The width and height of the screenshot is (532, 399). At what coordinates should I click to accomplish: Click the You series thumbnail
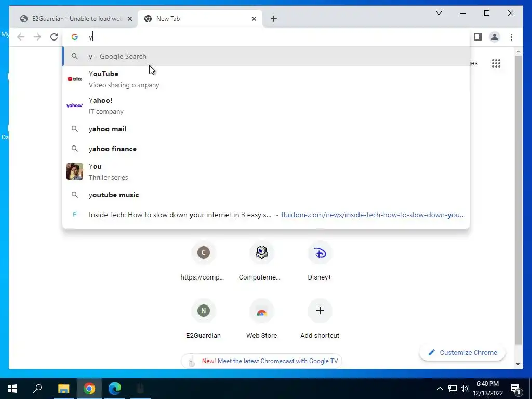pos(75,171)
